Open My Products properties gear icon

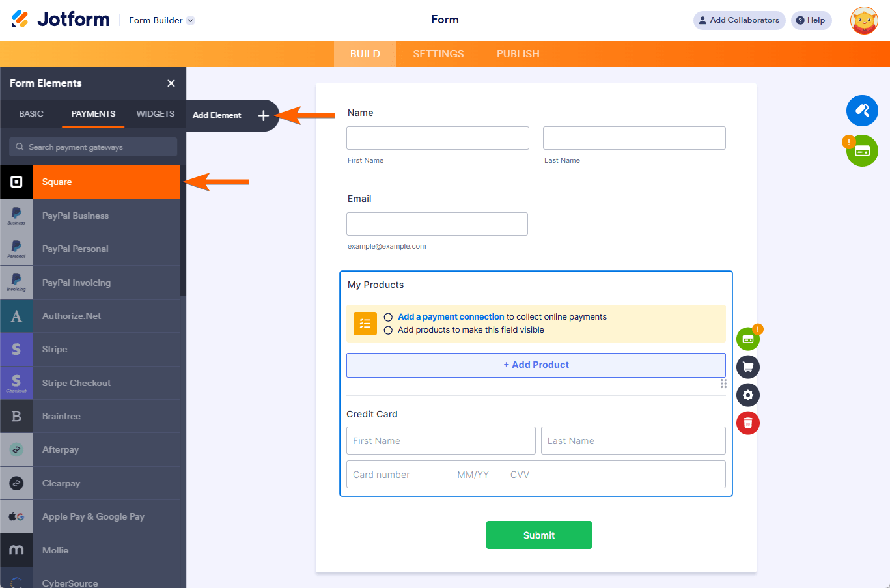[748, 395]
